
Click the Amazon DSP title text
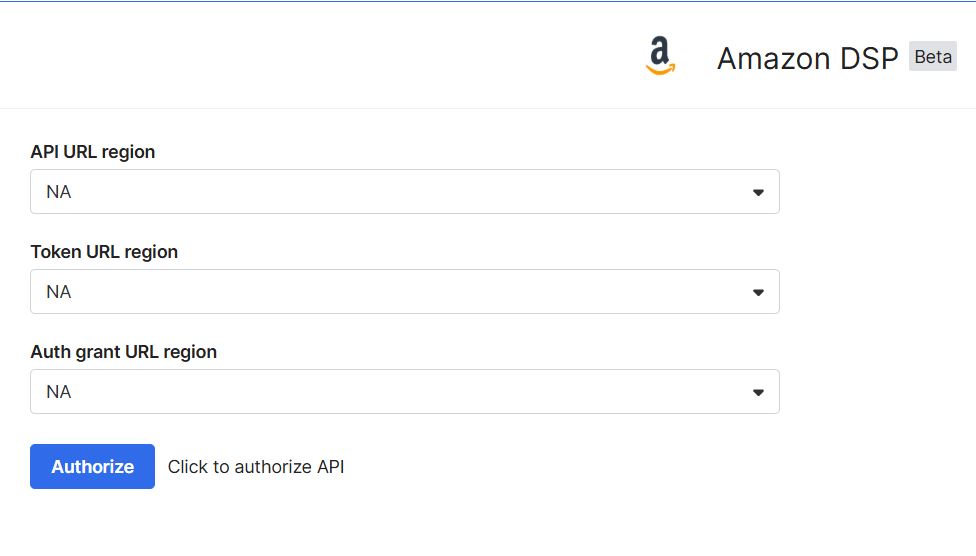click(x=807, y=59)
